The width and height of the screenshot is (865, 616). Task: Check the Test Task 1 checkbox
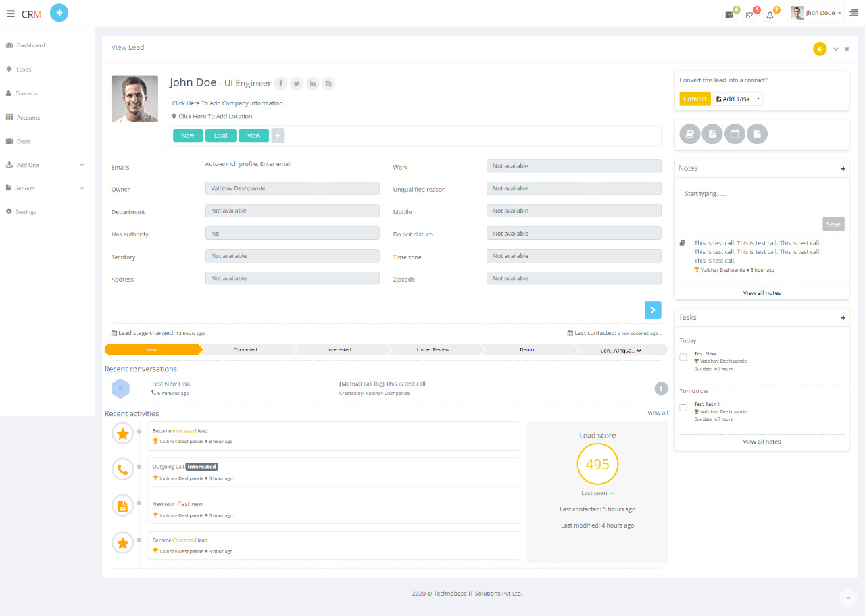[683, 408]
